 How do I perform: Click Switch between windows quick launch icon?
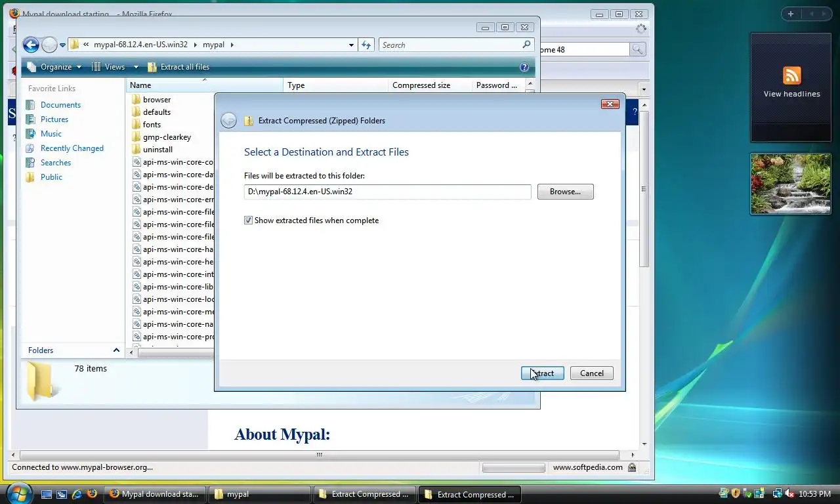tap(62, 494)
